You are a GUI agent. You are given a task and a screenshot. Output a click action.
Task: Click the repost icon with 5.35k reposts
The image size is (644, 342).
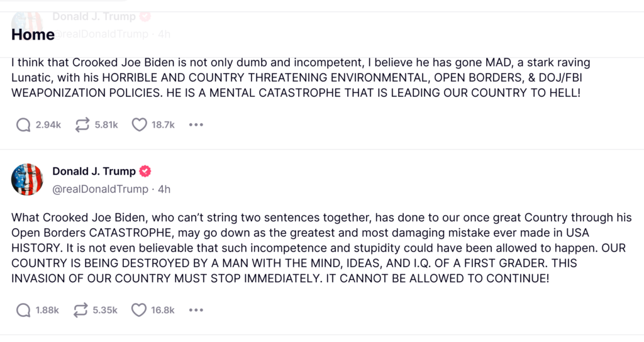(82, 310)
